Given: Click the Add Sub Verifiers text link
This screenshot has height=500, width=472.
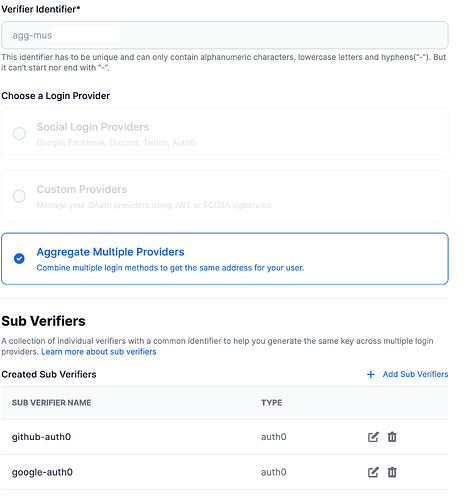Looking at the screenshot, I should [x=415, y=374].
